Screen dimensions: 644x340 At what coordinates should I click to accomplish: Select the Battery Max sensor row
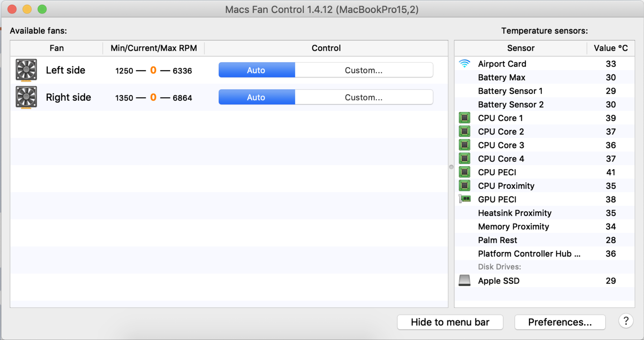(x=544, y=77)
